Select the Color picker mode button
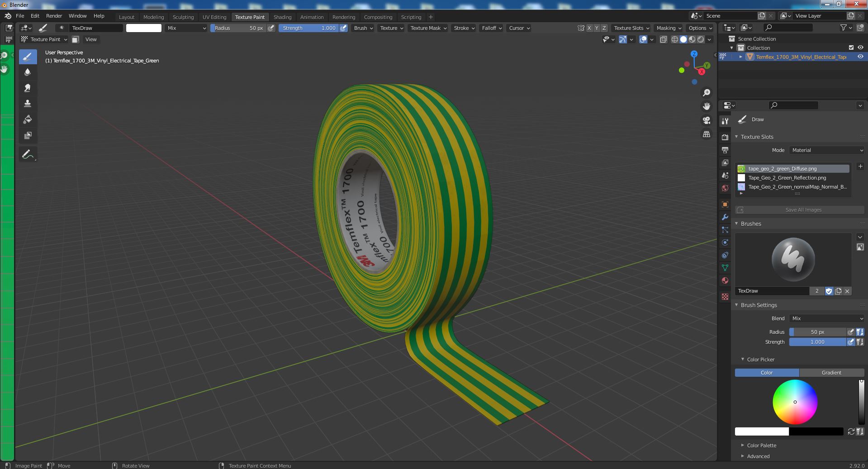 pyautogui.click(x=767, y=373)
